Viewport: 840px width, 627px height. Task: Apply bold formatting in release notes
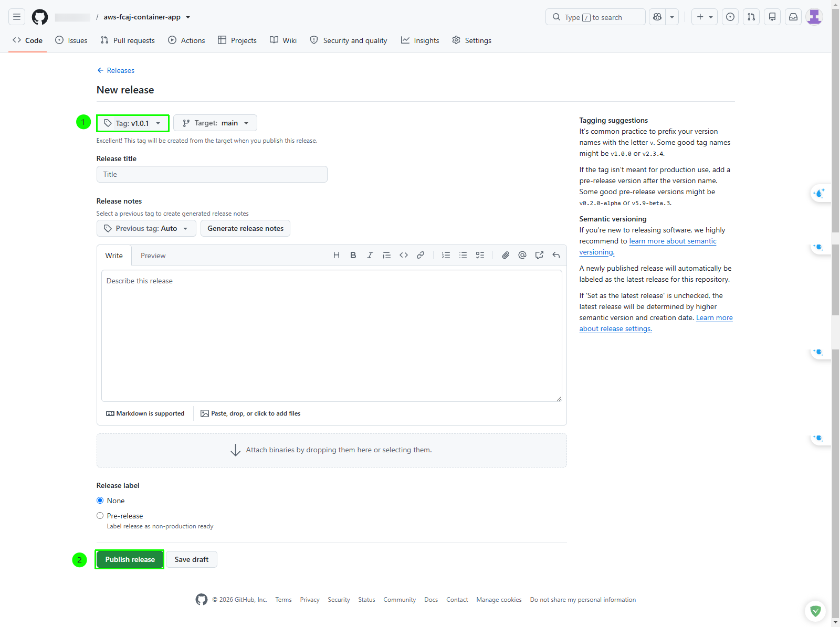click(x=353, y=255)
